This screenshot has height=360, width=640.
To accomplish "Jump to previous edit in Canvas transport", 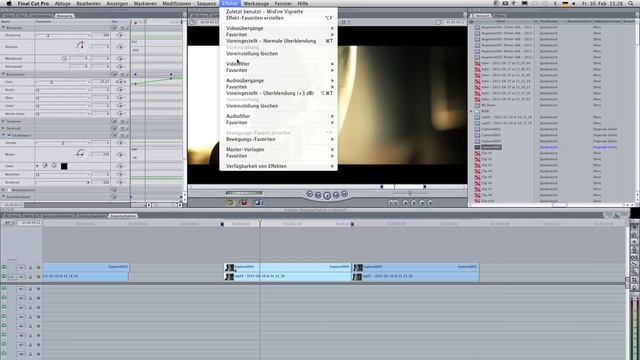I will [310, 194].
